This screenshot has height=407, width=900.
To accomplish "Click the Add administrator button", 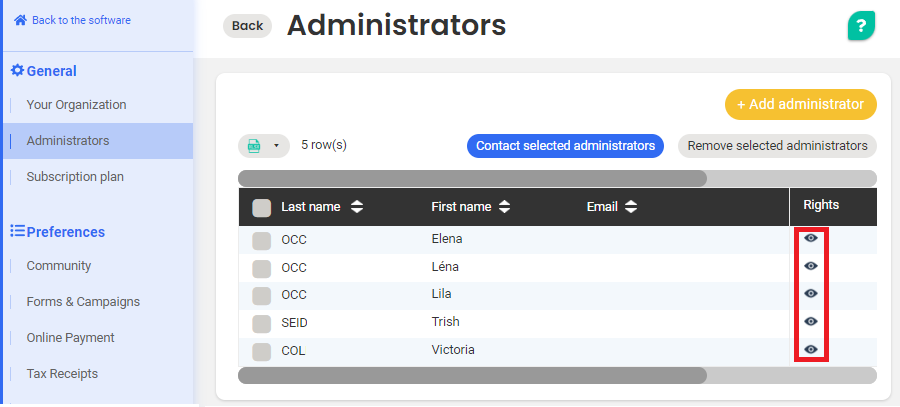I will (800, 104).
